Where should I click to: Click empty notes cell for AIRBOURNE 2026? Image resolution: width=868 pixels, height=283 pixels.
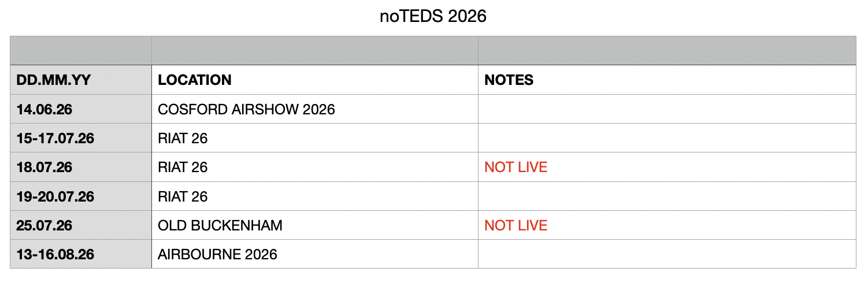[666, 254]
